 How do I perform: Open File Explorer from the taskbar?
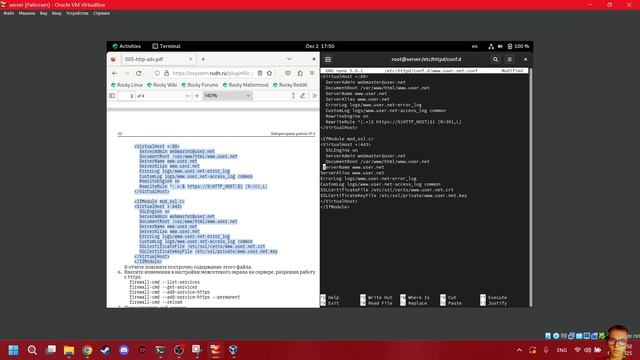pos(69,350)
